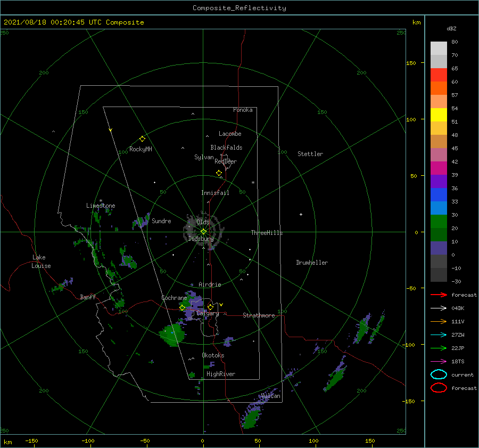Image resolution: width=479 pixels, height=448 pixels.
Task: Select the 20 dBZ green color swatch
Action: click(439, 234)
